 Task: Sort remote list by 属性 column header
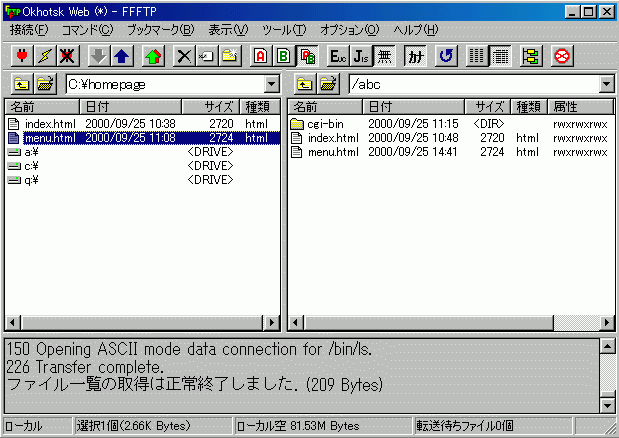(x=581, y=107)
